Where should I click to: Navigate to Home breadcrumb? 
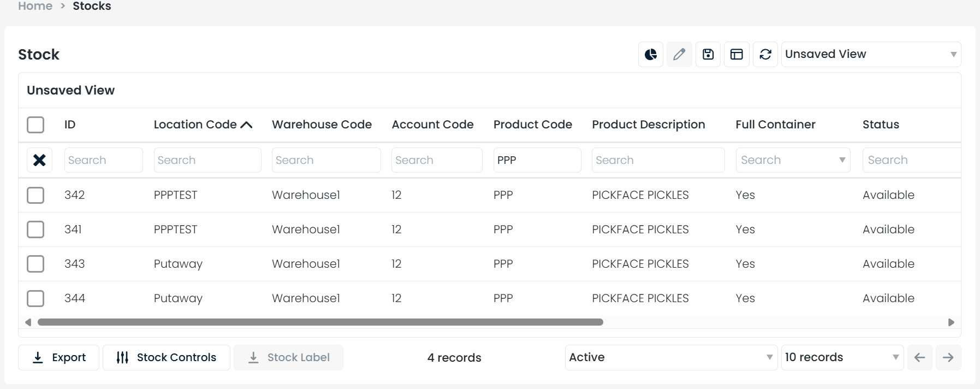(35, 6)
